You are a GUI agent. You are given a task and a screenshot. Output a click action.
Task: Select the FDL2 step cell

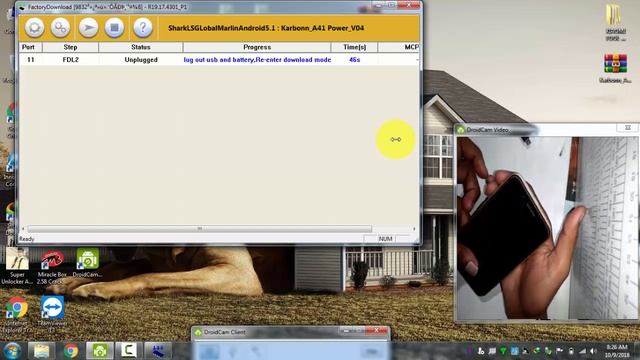click(x=71, y=60)
